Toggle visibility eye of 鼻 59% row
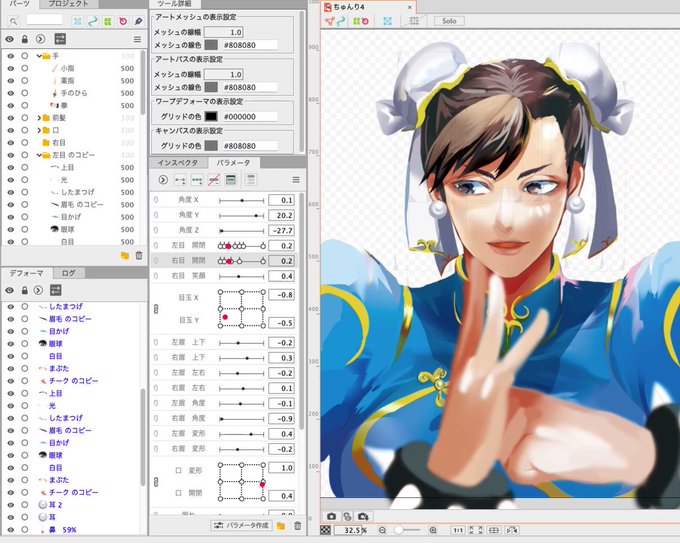Viewport: 680px width, 543px height. (11, 530)
